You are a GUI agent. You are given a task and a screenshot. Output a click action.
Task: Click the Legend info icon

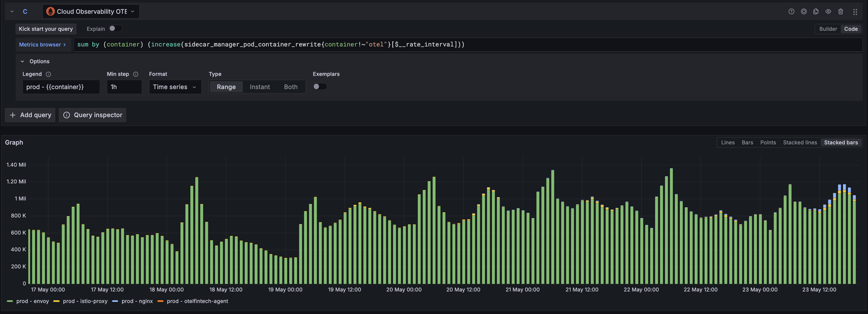coord(48,74)
